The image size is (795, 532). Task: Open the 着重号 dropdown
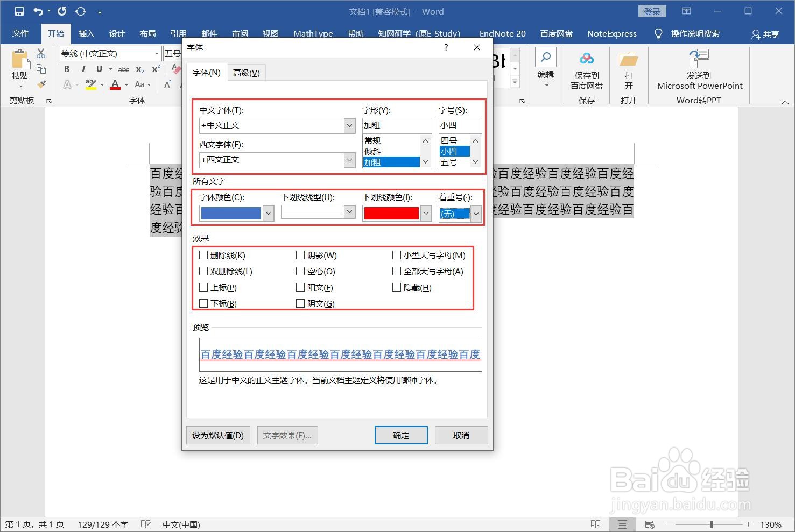476,214
